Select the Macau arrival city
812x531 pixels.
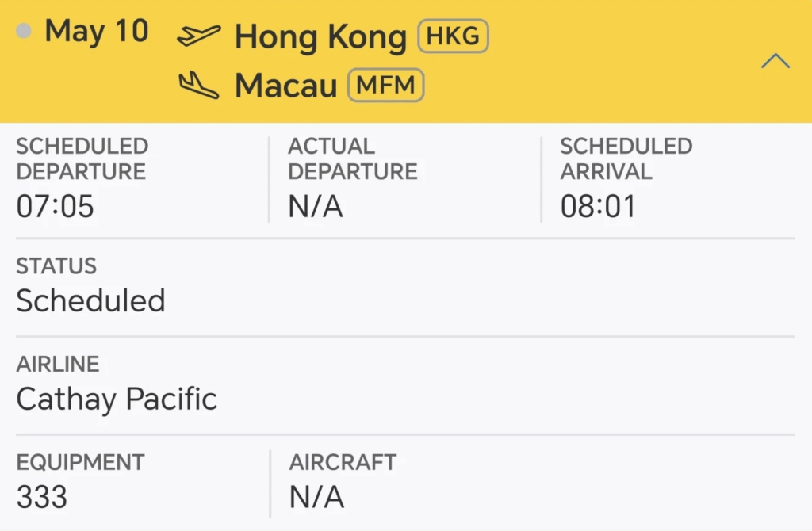(x=285, y=86)
